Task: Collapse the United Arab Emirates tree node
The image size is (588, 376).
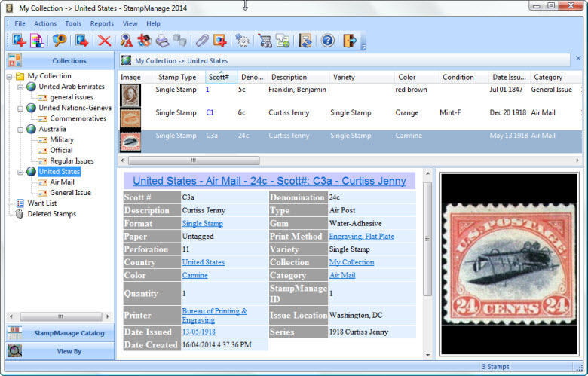Action: 20,87
